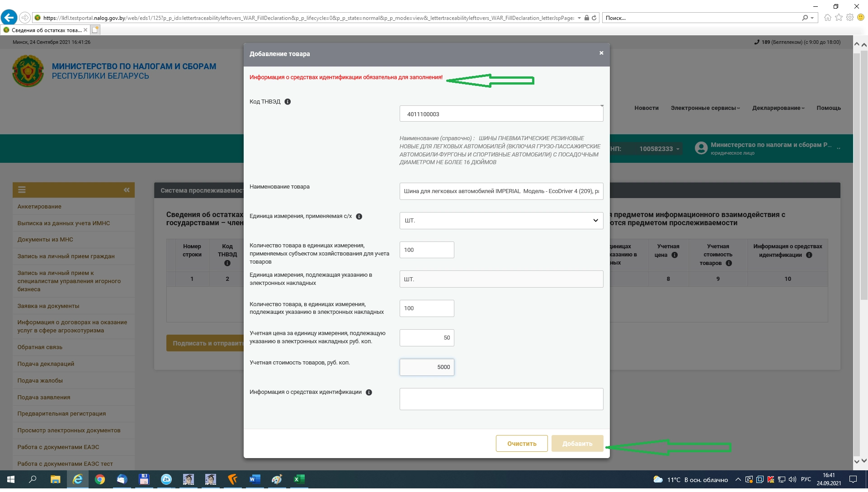Collapse sidebar with double chevron icon
The height and width of the screenshot is (492, 868).
(127, 190)
